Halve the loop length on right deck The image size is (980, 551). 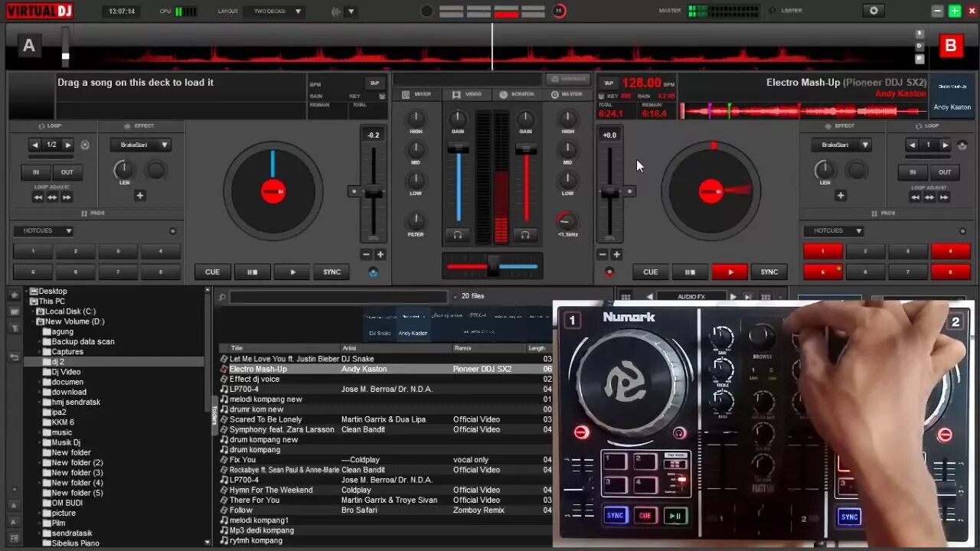coord(913,145)
